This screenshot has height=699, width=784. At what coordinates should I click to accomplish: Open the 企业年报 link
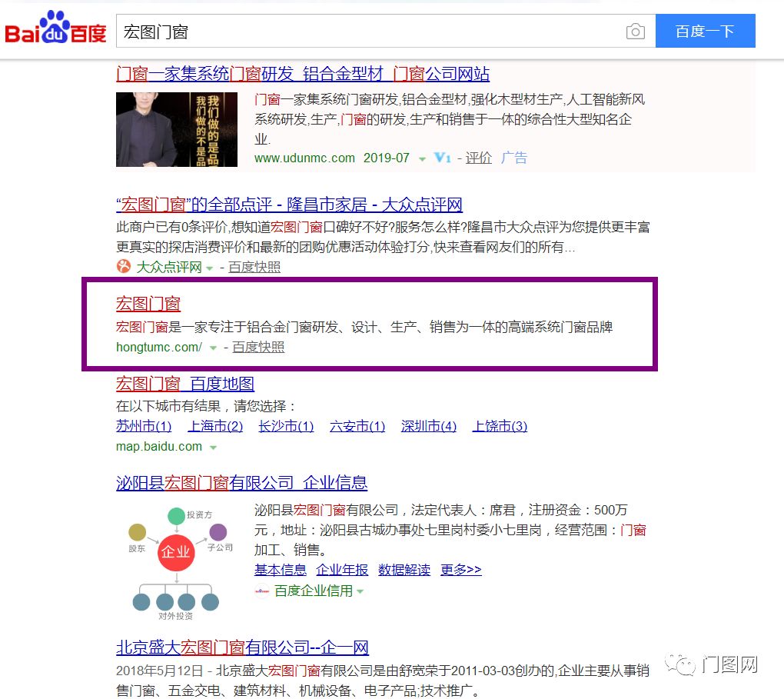click(342, 570)
